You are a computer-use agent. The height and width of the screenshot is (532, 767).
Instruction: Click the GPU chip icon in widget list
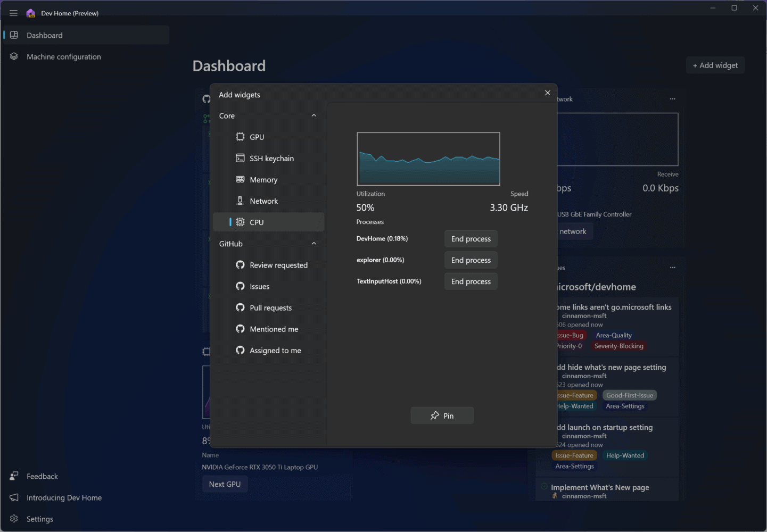click(x=240, y=137)
